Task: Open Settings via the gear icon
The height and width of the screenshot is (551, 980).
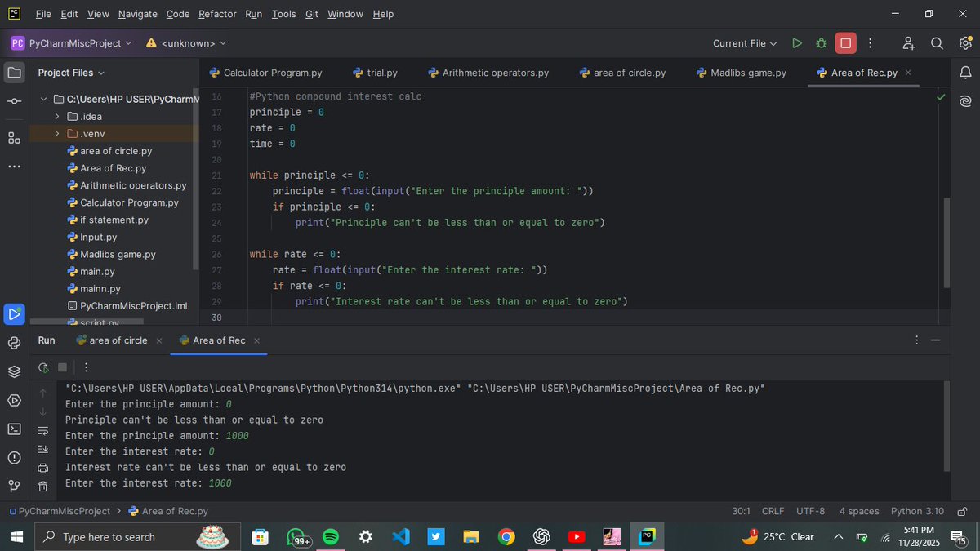Action: 965,42
